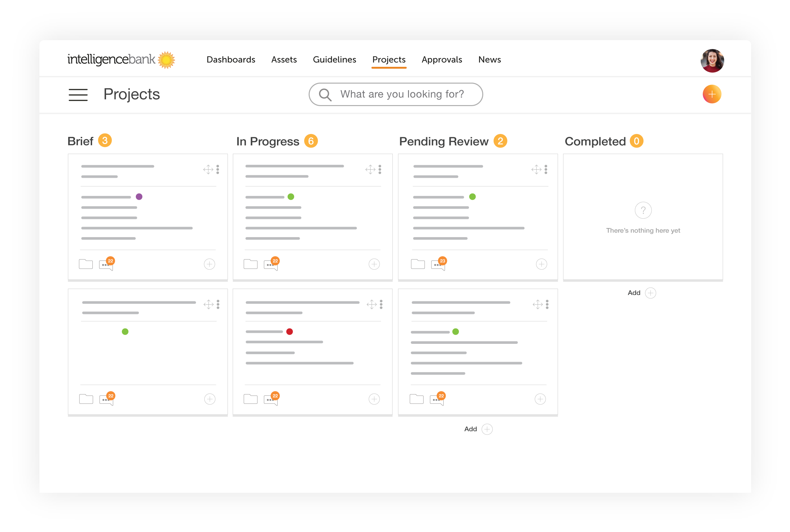This screenshot has width=790, height=532.
Task: Open comments icon with 23 badge
Action: click(x=438, y=264)
